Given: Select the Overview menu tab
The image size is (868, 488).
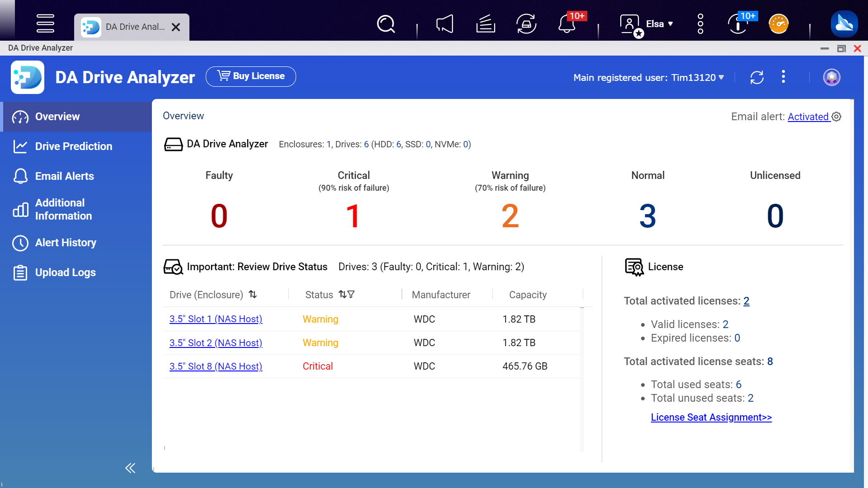Looking at the screenshot, I should (58, 117).
